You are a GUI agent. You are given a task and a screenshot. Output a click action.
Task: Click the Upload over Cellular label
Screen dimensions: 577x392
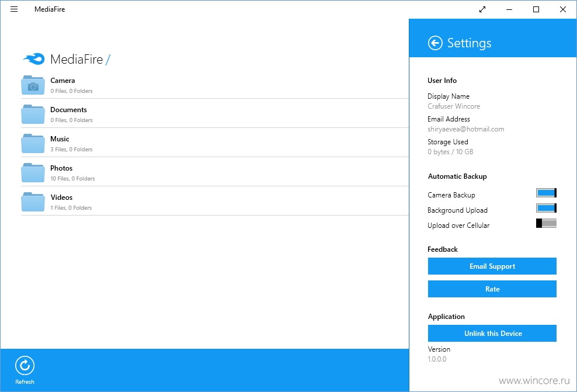point(458,226)
